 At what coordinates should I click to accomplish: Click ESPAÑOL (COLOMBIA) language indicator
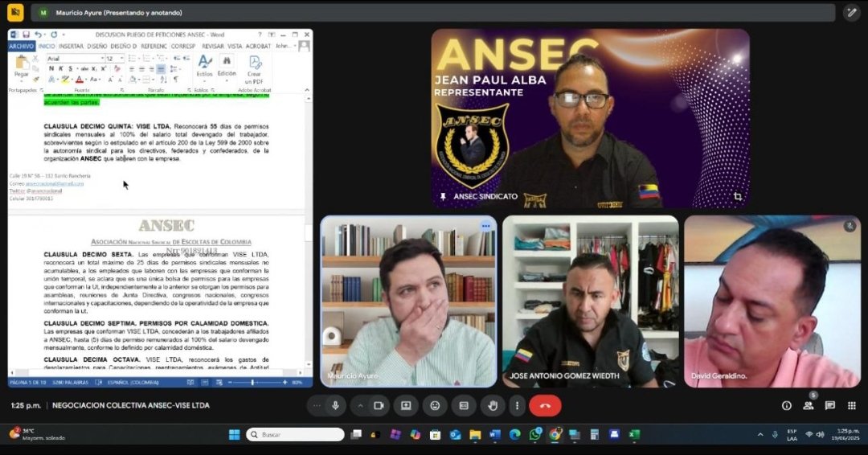pyautogui.click(x=133, y=383)
